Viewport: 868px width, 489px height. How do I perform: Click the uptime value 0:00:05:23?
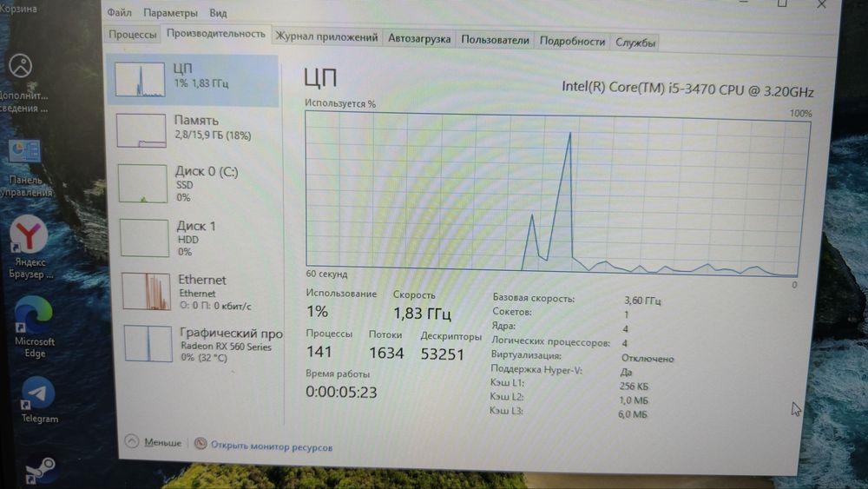coord(341,392)
